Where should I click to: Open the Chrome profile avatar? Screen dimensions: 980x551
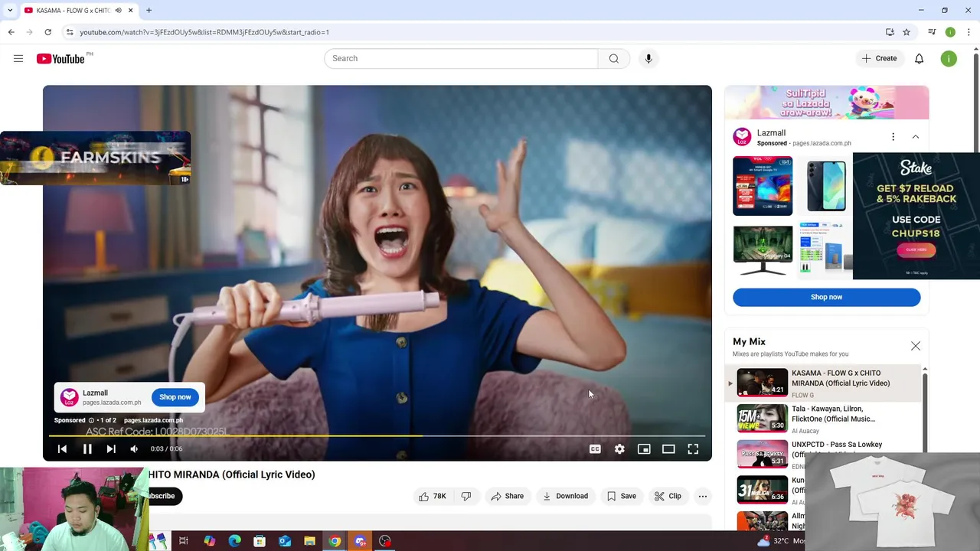[x=950, y=32]
